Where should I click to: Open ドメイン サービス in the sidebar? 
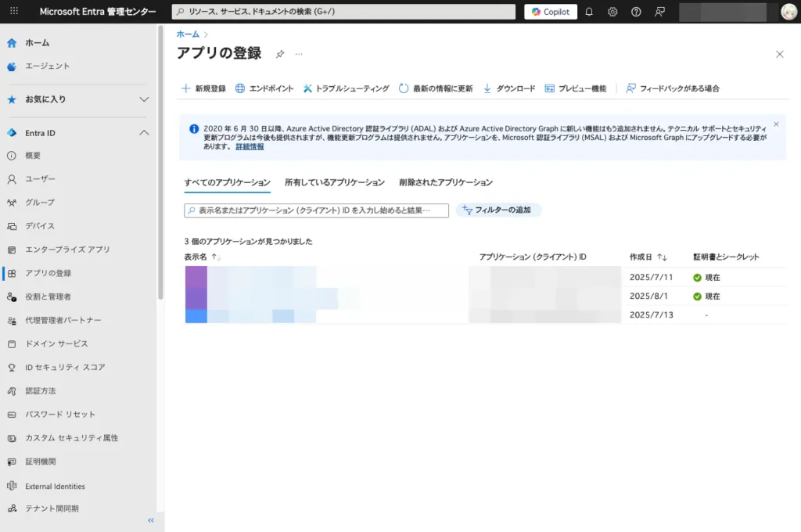tap(56, 343)
